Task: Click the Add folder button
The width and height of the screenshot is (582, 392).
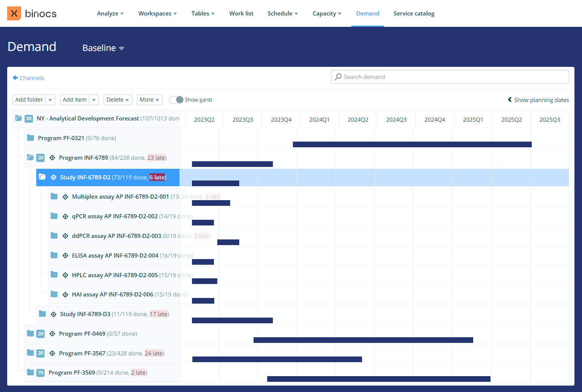Action: 29,100
